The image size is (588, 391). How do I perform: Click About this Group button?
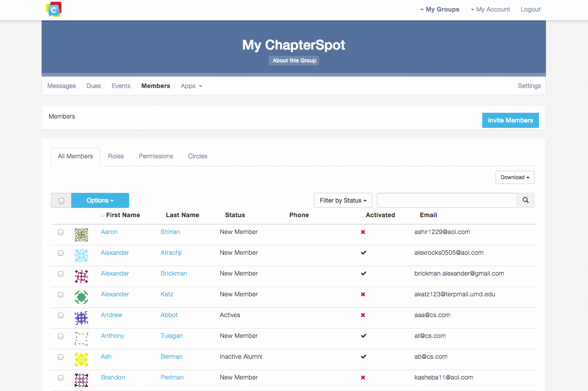(294, 61)
